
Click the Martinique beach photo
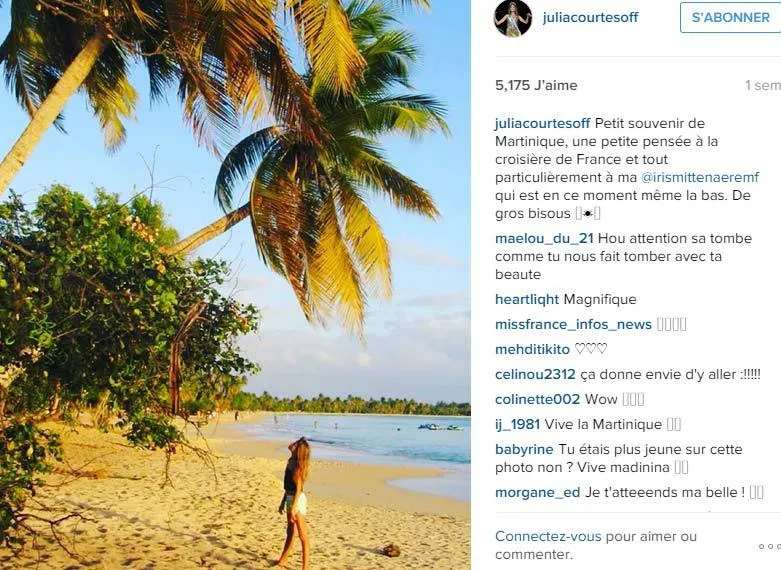click(x=235, y=285)
